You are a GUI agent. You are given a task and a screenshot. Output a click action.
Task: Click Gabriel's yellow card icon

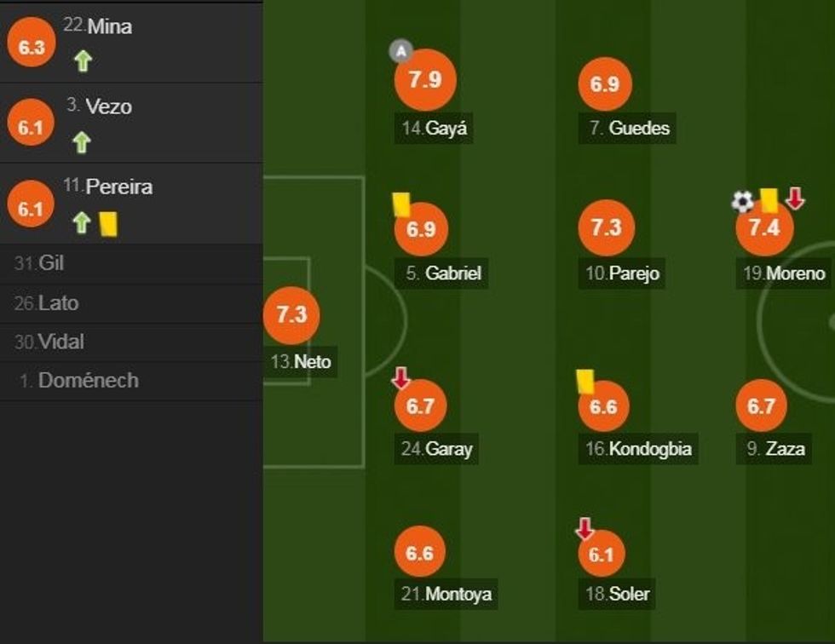pyautogui.click(x=401, y=204)
